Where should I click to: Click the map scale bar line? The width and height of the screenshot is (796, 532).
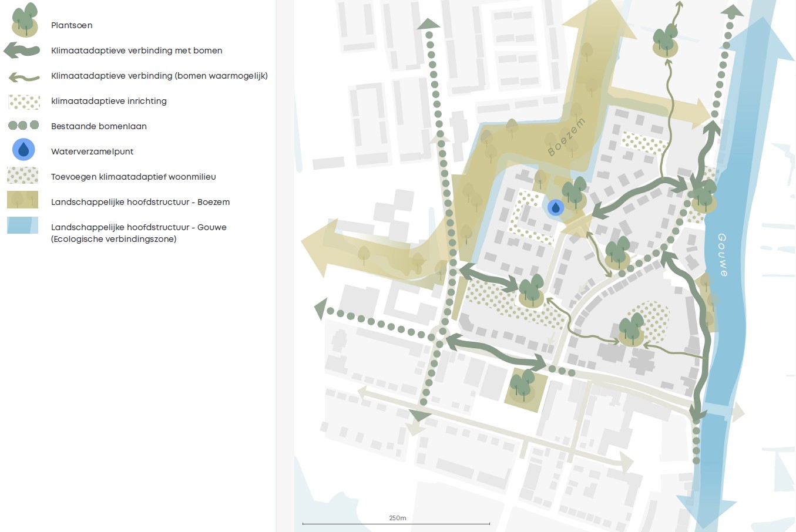coord(396,523)
